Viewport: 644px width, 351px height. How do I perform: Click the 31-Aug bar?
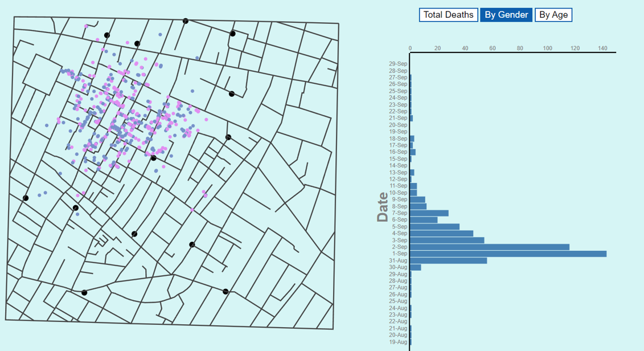pyautogui.click(x=449, y=260)
